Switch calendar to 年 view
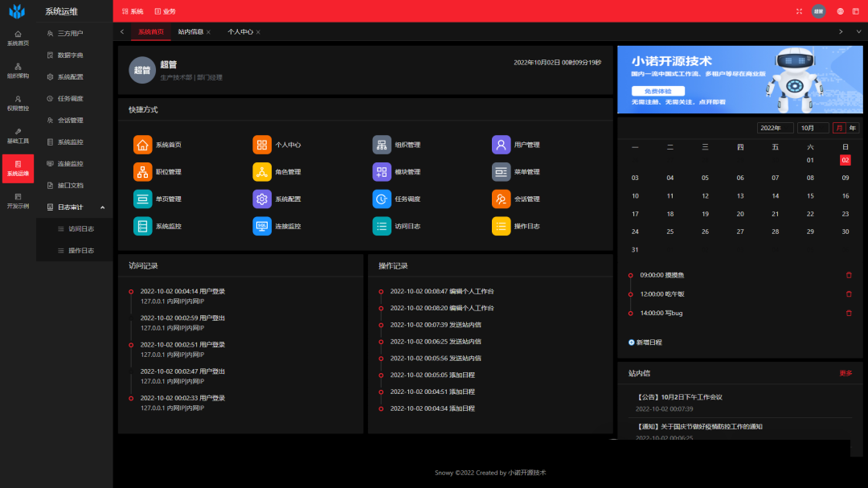The image size is (868, 488). coord(852,128)
